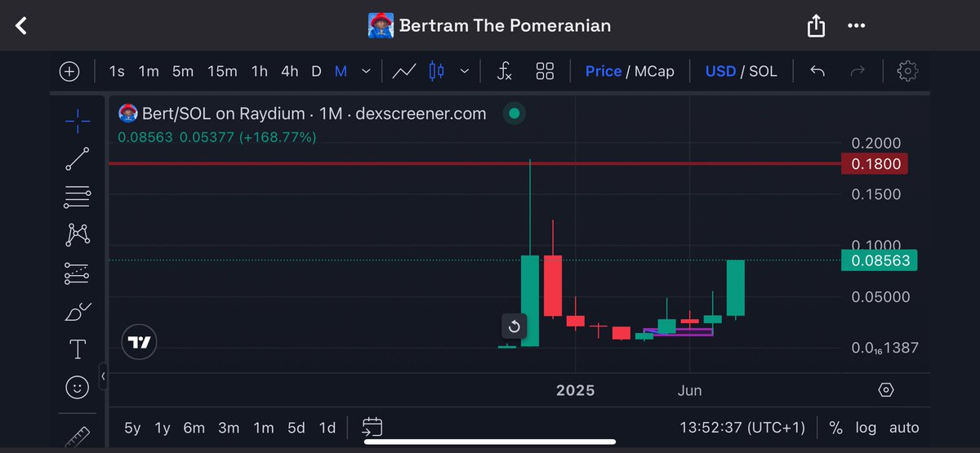
Task: Select the 1m timeframe in top toolbar
Action: (149, 71)
